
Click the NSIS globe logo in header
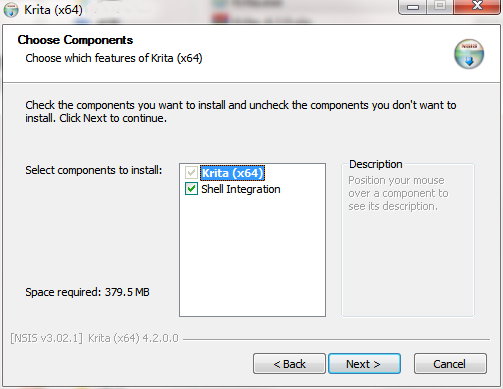coord(469,54)
